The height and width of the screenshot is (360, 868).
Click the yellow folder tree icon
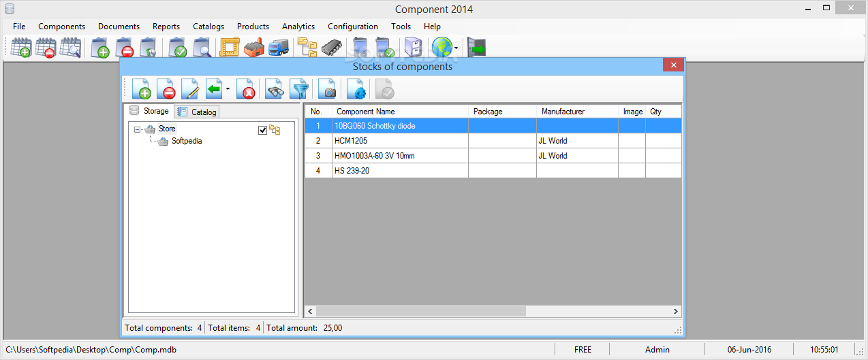[307, 48]
